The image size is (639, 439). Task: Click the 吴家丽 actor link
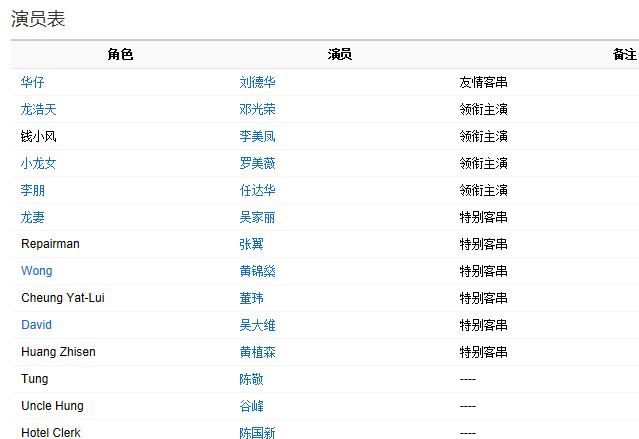pos(257,217)
